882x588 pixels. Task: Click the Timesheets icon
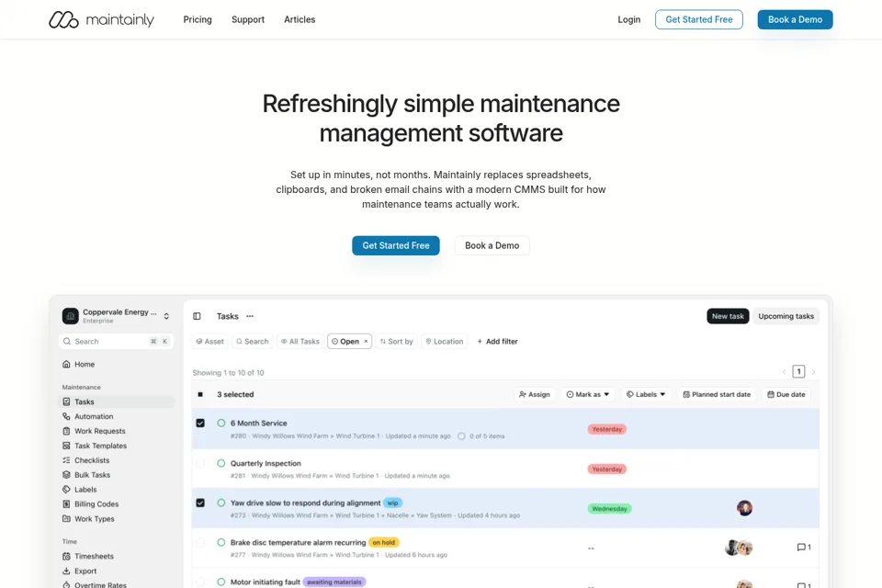click(66, 556)
